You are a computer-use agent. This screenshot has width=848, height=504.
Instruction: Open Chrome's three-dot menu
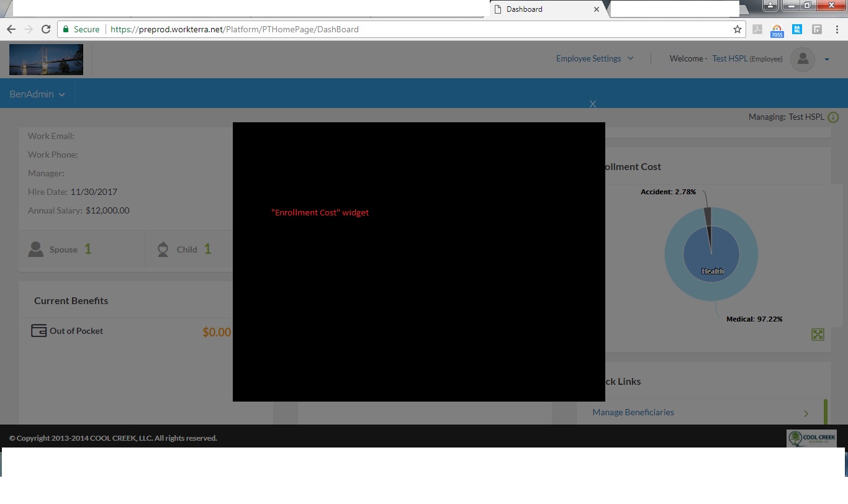(x=837, y=29)
